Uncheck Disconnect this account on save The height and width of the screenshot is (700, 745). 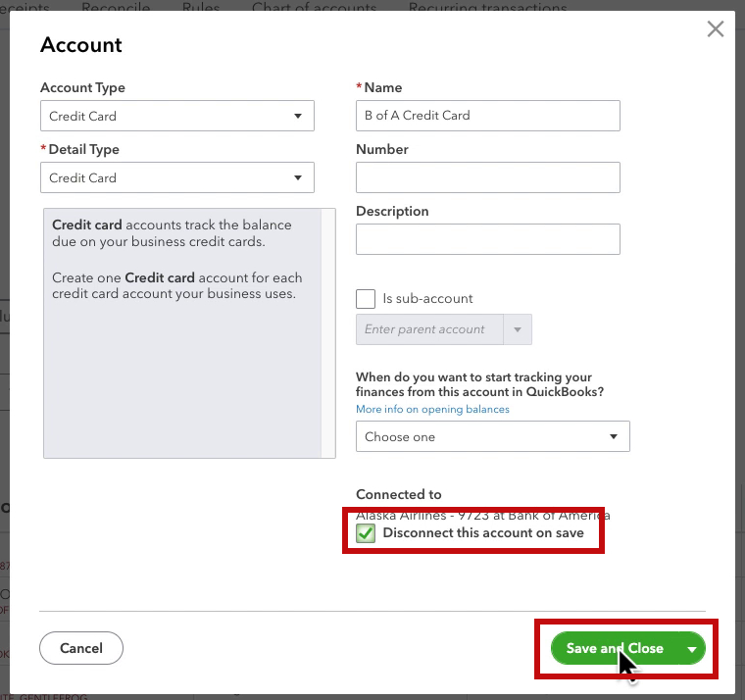[x=366, y=533]
